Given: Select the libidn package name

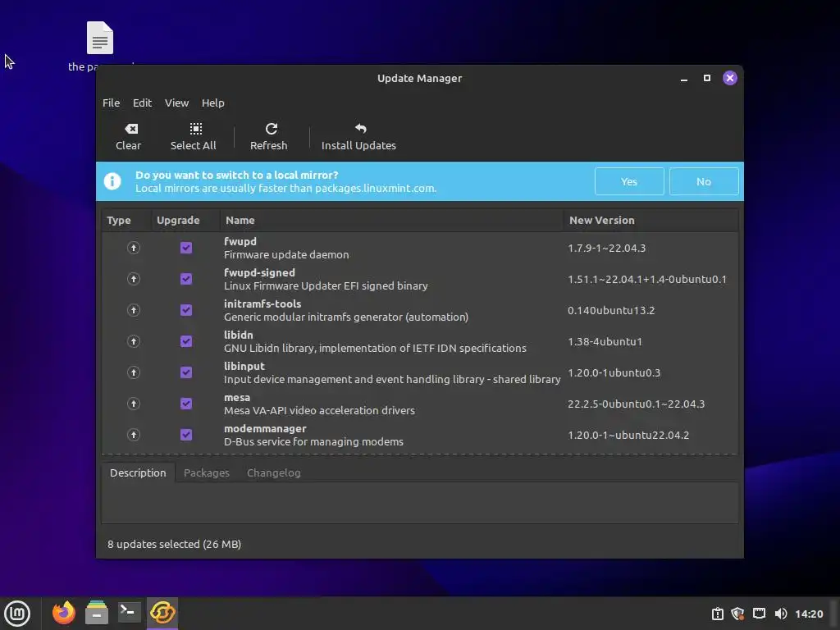Looking at the screenshot, I should point(239,335).
